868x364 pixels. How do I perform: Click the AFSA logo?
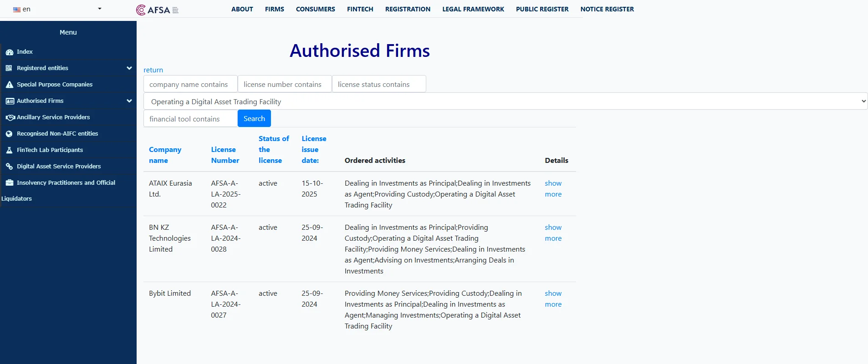pyautogui.click(x=157, y=10)
